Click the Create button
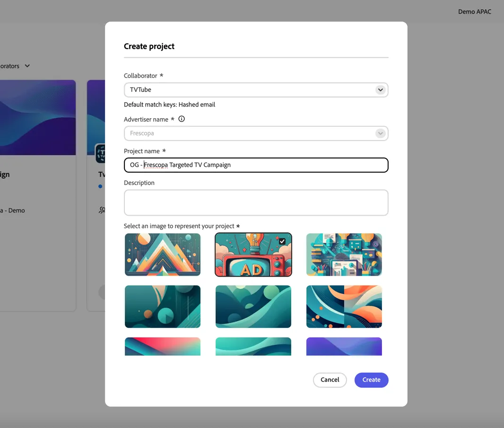Viewport: 504px width, 428px height. pyautogui.click(x=371, y=380)
